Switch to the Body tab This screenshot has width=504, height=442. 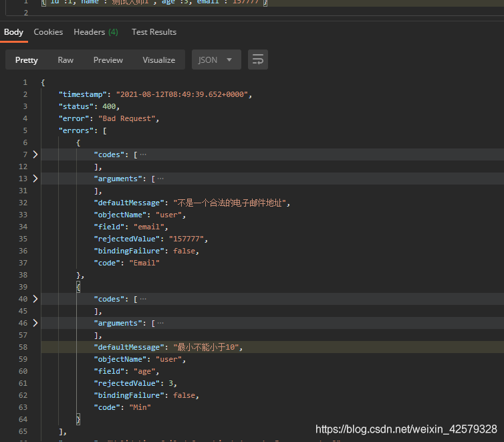[x=13, y=32]
